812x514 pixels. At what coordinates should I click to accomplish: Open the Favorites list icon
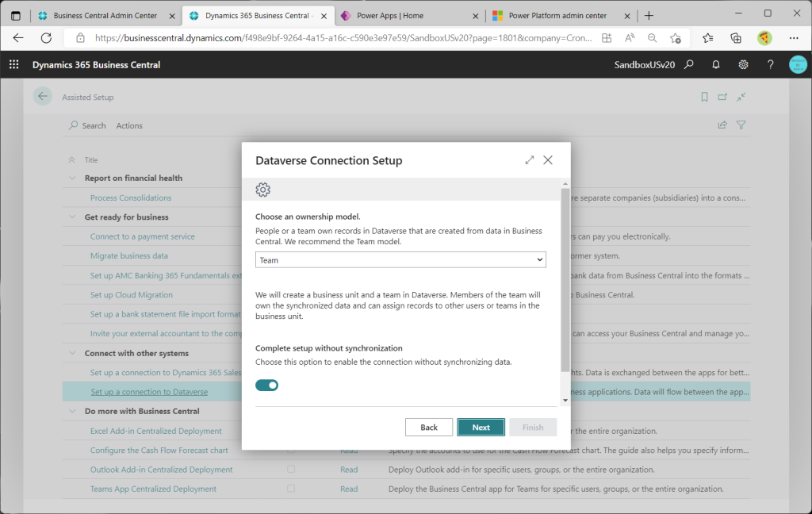708,38
